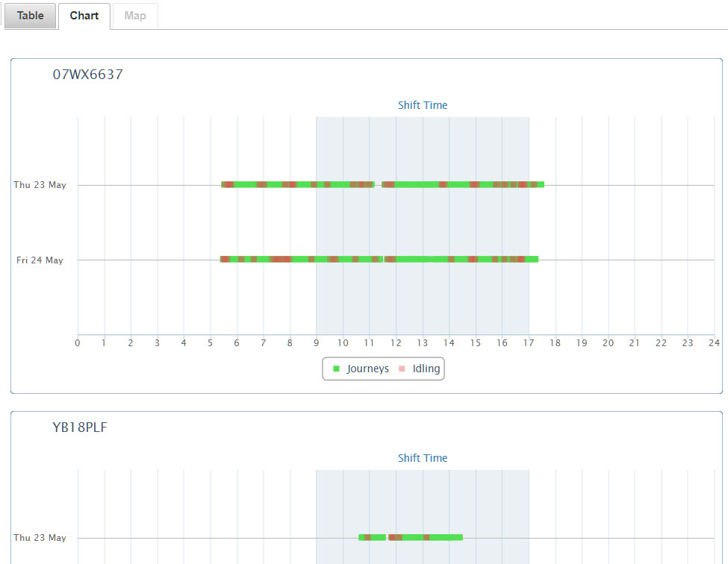Click Shift Time label in YB18PLF chart
The width and height of the screenshot is (728, 564).
pyautogui.click(x=423, y=458)
